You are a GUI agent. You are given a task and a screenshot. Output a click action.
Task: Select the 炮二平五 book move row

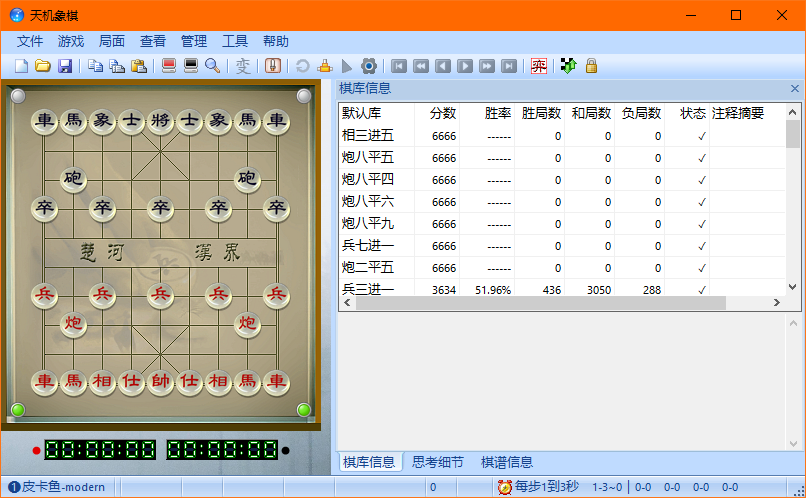point(562,268)
